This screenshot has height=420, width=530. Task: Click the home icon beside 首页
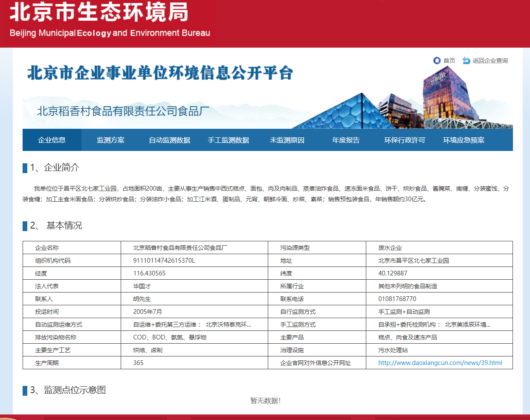point(437,61)
